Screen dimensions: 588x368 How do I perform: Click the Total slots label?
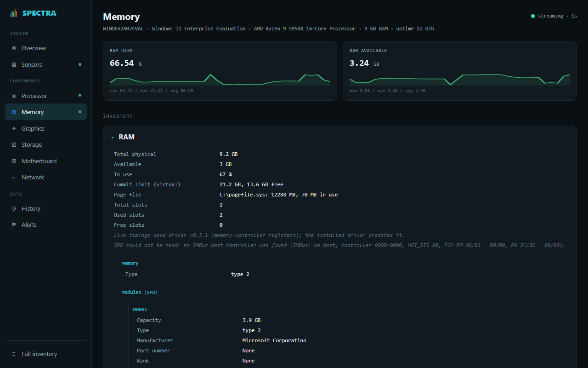[x=130, y=205]
